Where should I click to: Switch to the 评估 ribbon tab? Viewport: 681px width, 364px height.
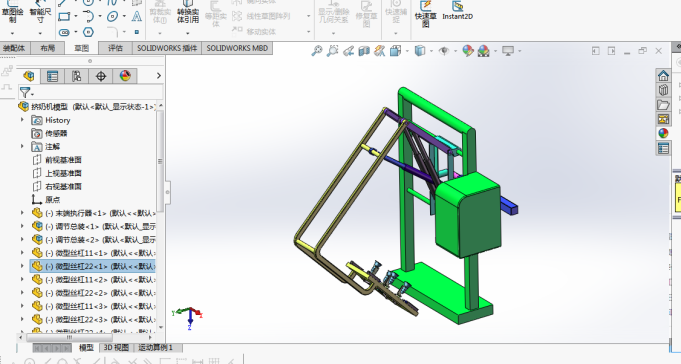(x=115, y=48)
